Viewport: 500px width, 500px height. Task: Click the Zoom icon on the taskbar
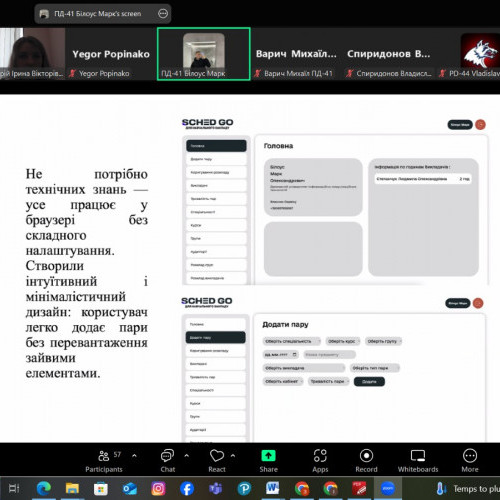pos(388,489)
